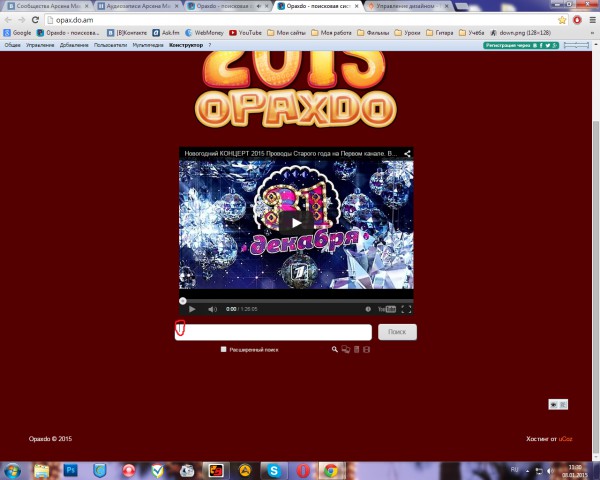Open the Управление admin menu
Screen dimensions: 600x480
(40, 45)
